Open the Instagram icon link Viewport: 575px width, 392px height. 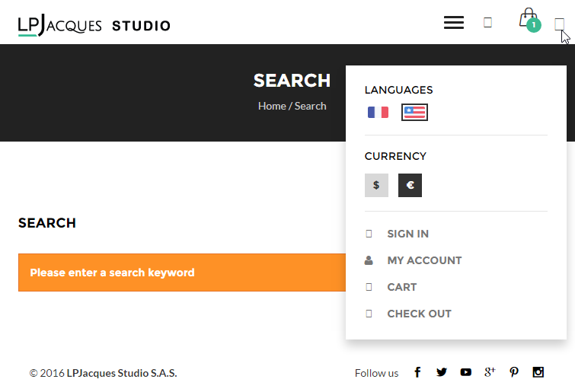click(538, 372)
